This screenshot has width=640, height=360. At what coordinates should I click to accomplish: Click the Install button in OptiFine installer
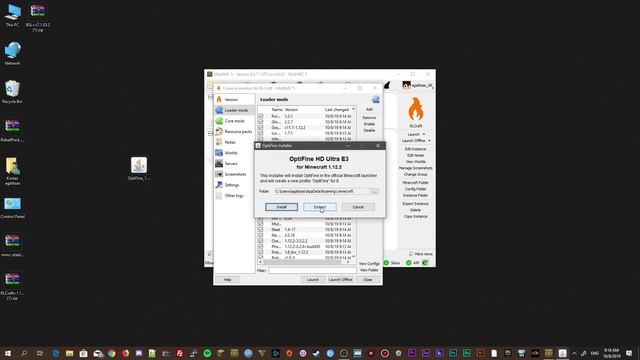(281, 207)
